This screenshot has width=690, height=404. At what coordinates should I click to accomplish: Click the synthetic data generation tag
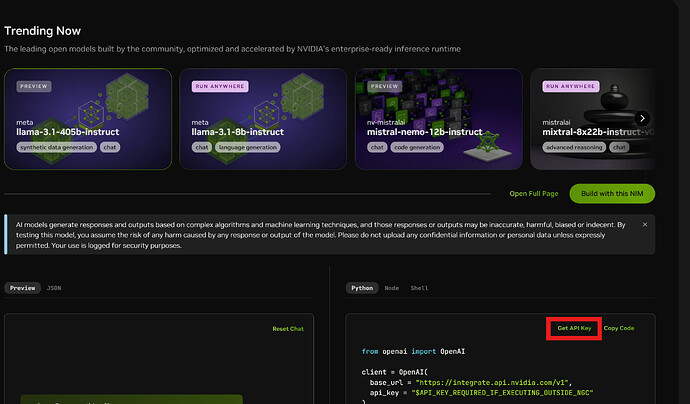[x=57, y=147]
